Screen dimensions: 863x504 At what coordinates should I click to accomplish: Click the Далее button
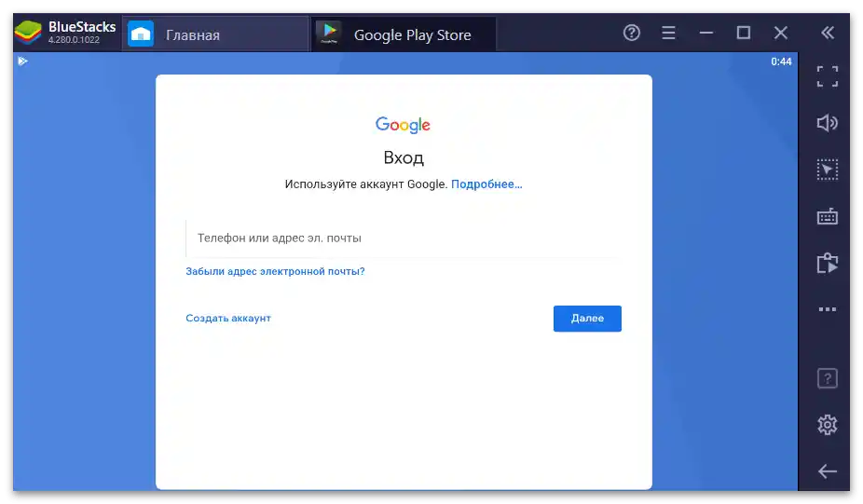(587, 319)
